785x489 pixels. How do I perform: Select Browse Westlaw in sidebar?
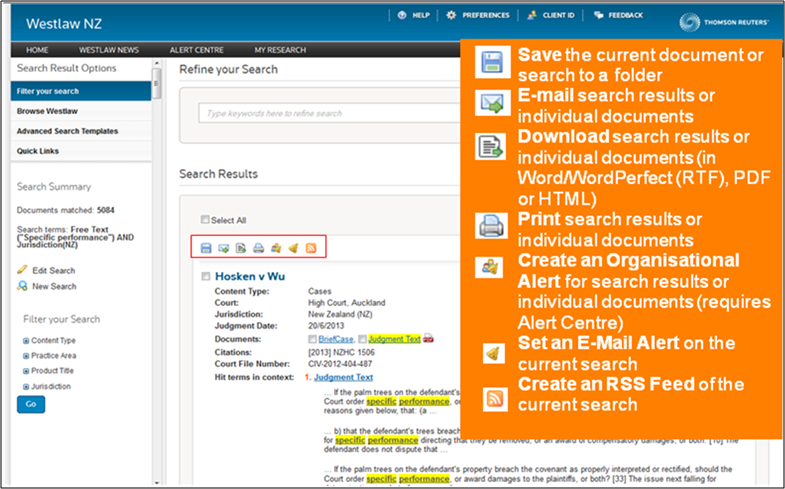pos(81,111)
